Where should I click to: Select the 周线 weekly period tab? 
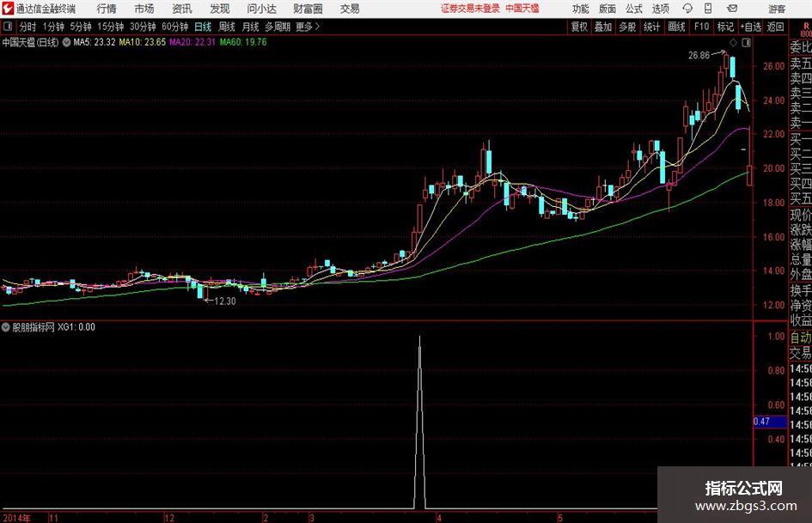pyautogui.click(x=227, y=27)
